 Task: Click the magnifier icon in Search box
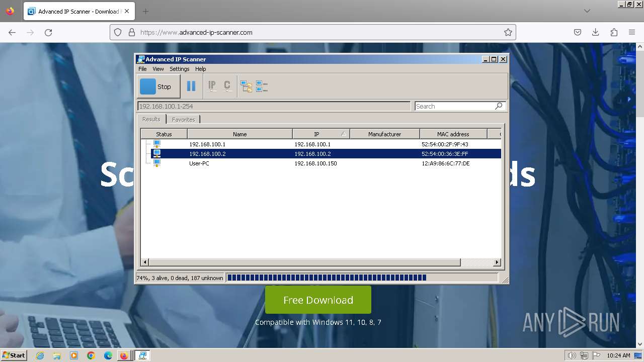pos(499,106)
